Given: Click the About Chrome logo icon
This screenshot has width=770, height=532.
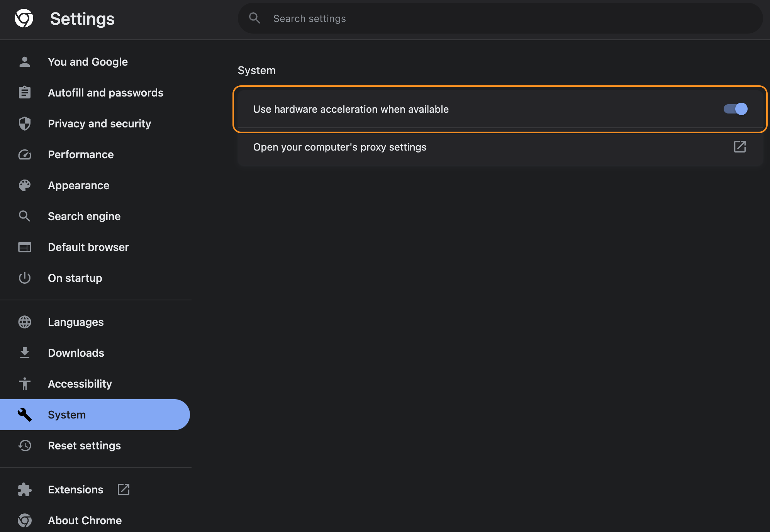Looking at the screenshot, I should pos(25,520).
